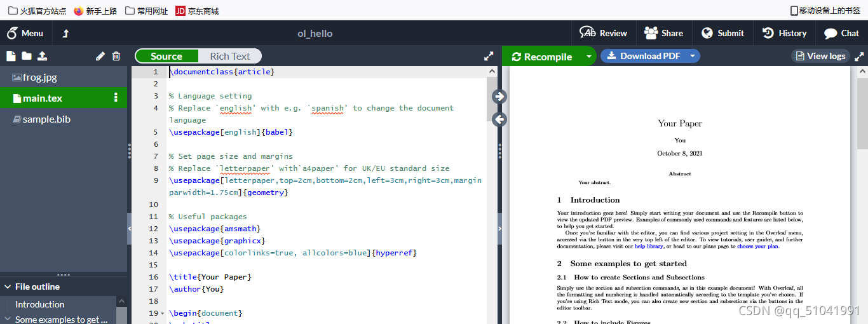Expand the PDF preview to full width

coord(859,56)
